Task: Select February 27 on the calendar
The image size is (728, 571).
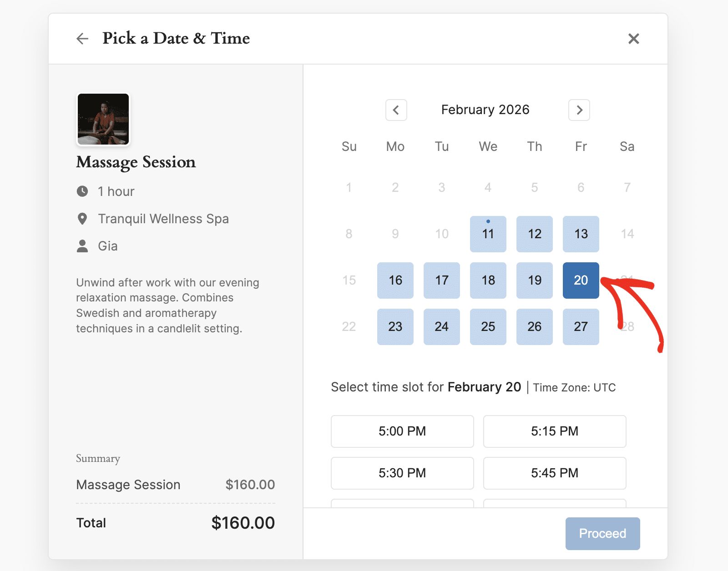Action: click(x=581, y=327)
